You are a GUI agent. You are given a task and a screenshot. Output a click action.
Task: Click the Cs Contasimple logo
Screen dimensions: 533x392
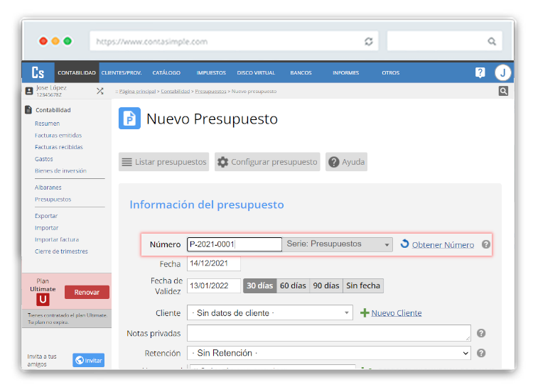38,72
